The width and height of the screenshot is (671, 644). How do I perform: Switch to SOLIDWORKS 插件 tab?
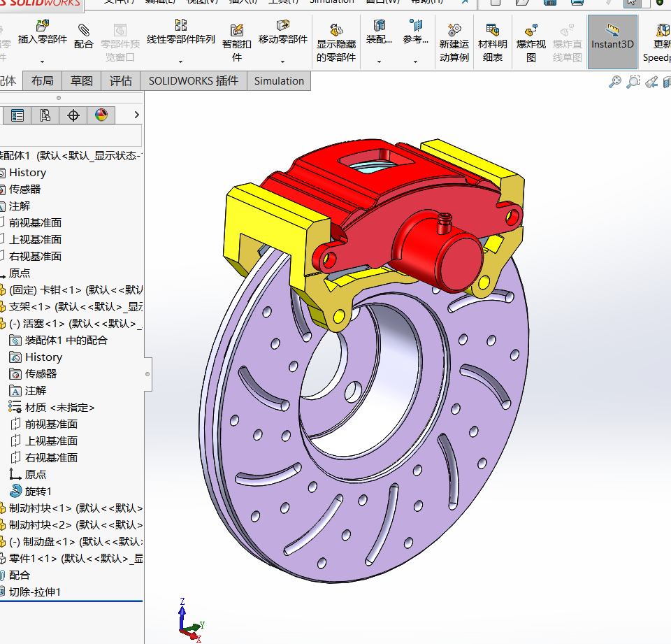pos(194,80)
